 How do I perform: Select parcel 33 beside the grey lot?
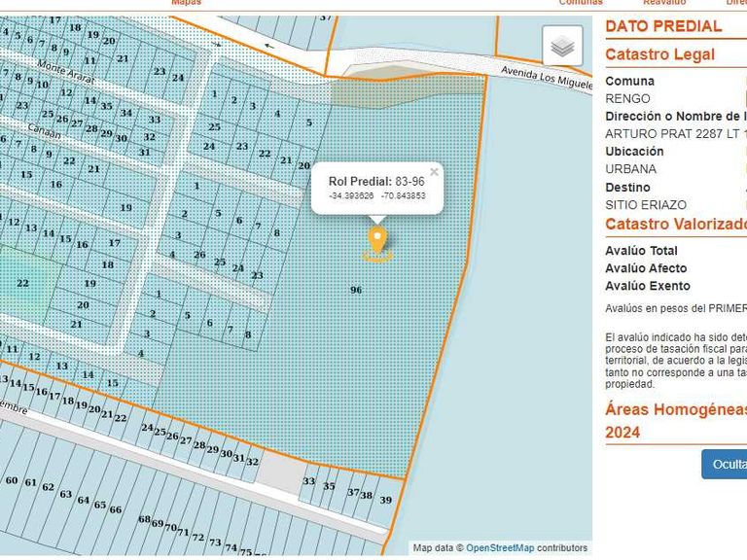(x=308, y=481)
